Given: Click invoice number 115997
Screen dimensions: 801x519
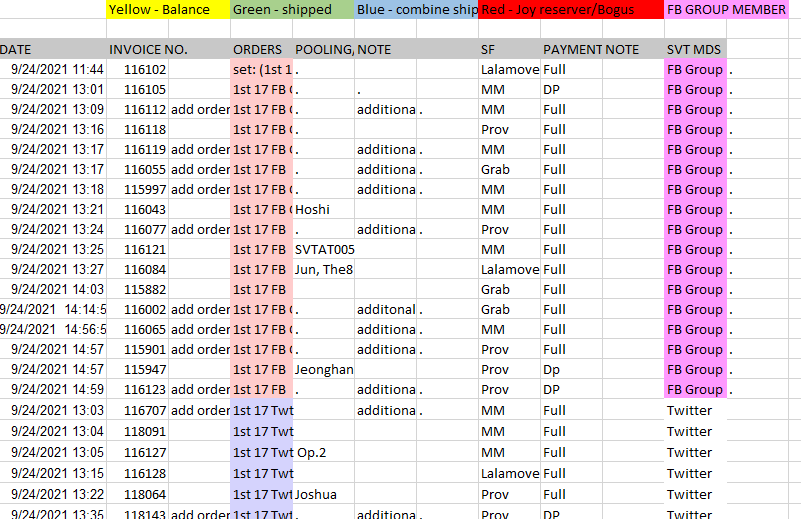Looking at the screenshot, I should click(137, 190).
